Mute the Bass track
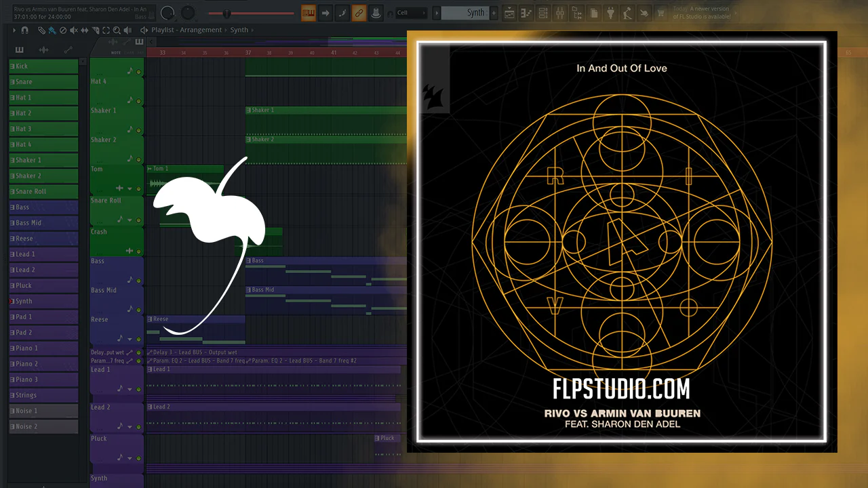Screen dimensions: 868x488 pyautogui.click(x=139, y=280)
